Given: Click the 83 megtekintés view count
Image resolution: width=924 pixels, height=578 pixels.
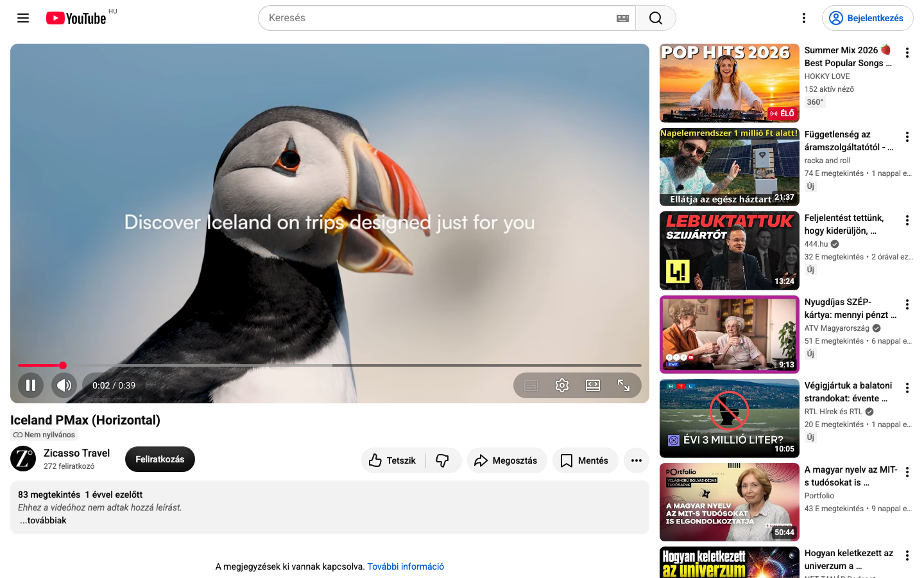Looking at the screenshot, I should [49, 495].
